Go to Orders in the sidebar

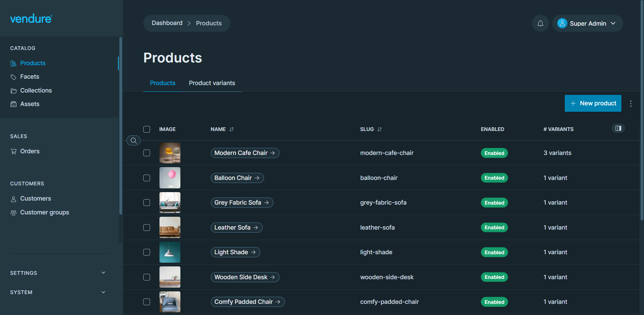[30, 151]
